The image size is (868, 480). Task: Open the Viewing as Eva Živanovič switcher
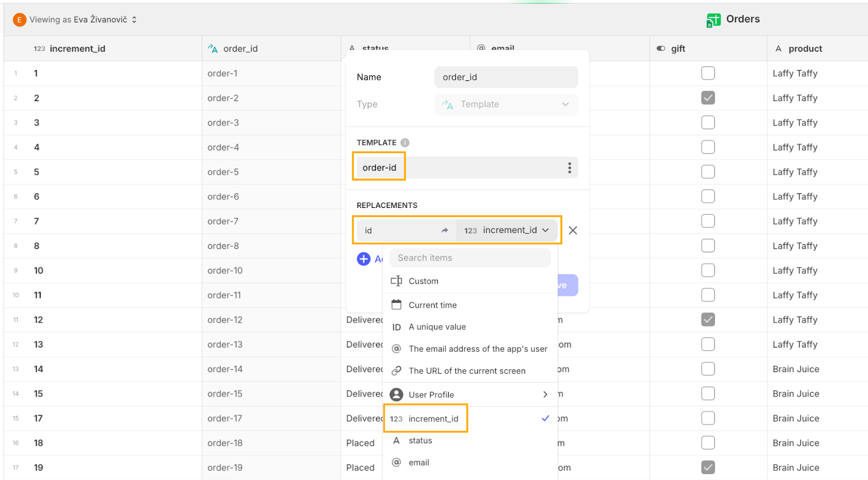[83, 20]
